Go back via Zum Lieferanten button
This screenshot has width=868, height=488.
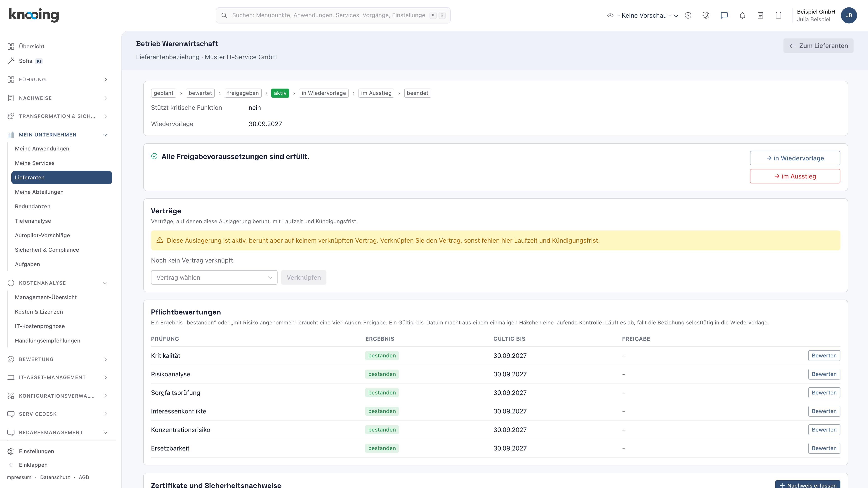[x=818, y=46]
